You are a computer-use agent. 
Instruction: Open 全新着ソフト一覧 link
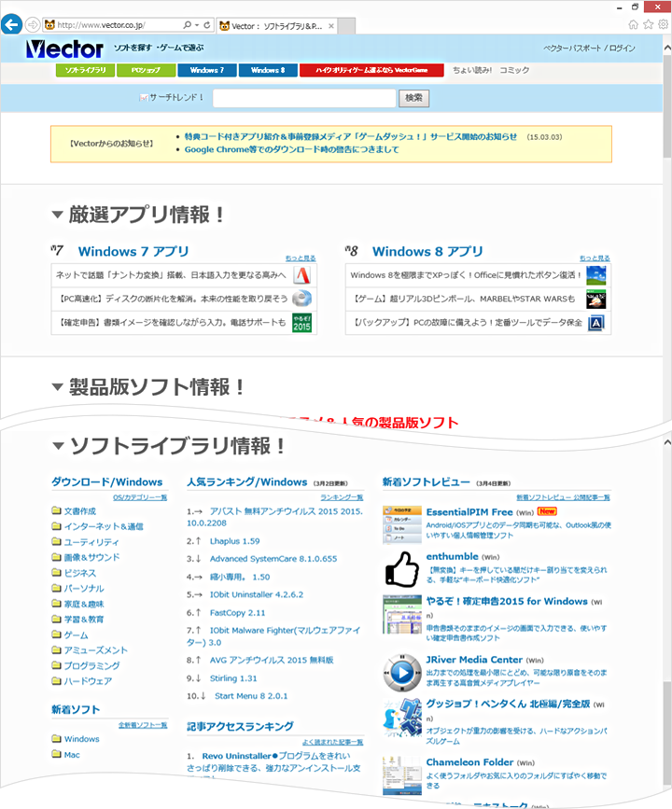click(143, 725)
